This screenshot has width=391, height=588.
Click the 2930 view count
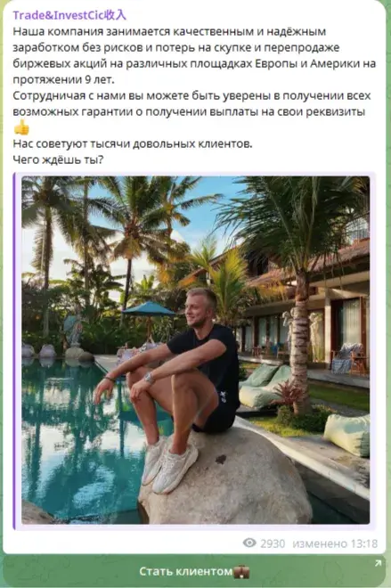point(273,543)
